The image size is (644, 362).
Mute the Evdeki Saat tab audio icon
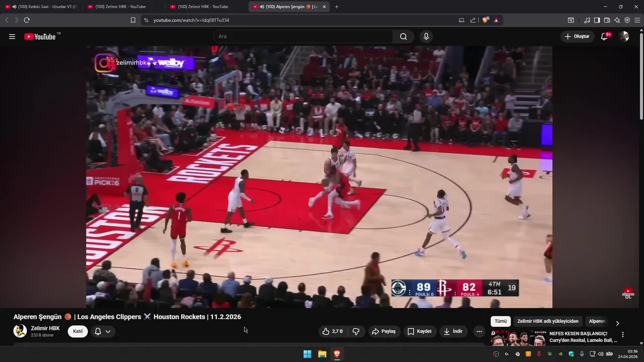coord(14,7)
